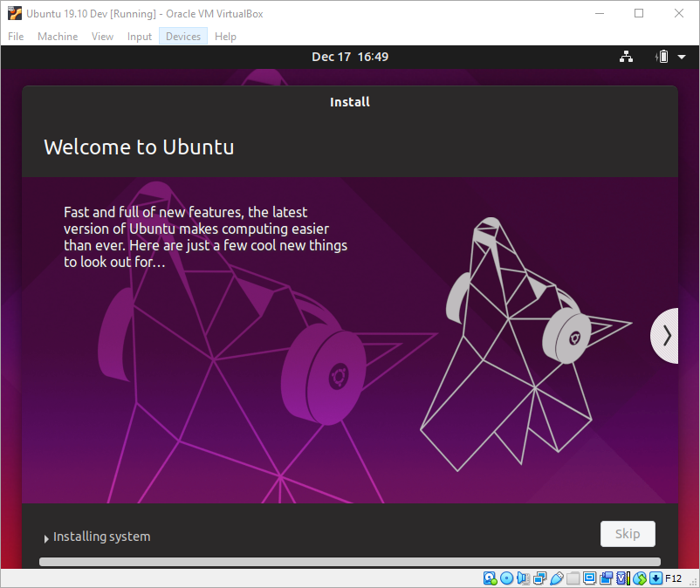
Task: Click the Welcome to Ubuntu heading
Action: click(x=139, y=147)
